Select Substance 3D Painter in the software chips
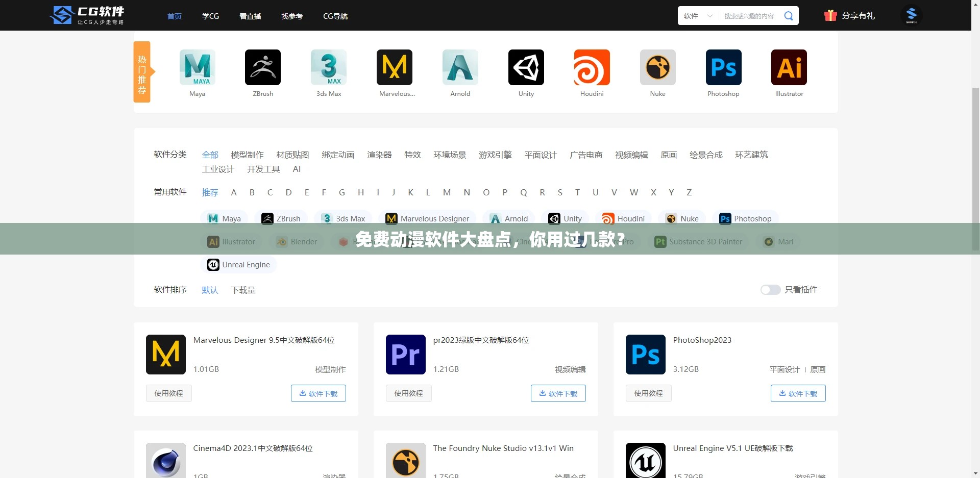 click(698, 241)
